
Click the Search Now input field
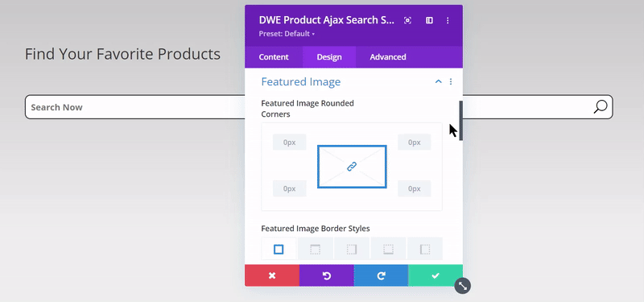tap(319, 107)
